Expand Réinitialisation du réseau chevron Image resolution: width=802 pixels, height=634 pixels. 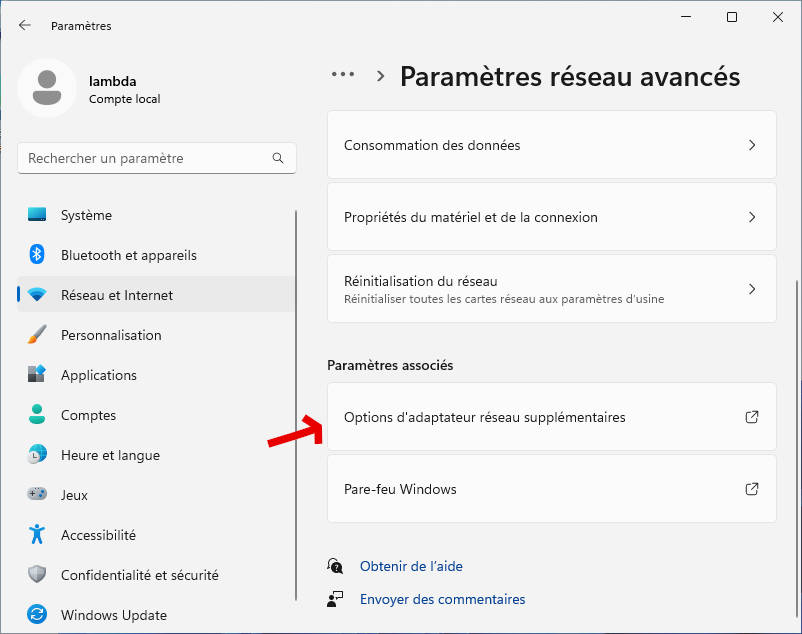click(x=752, y=289)
